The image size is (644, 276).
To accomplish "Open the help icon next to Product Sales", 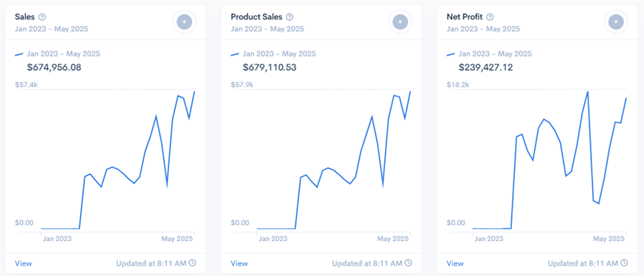I will (289, 17).
